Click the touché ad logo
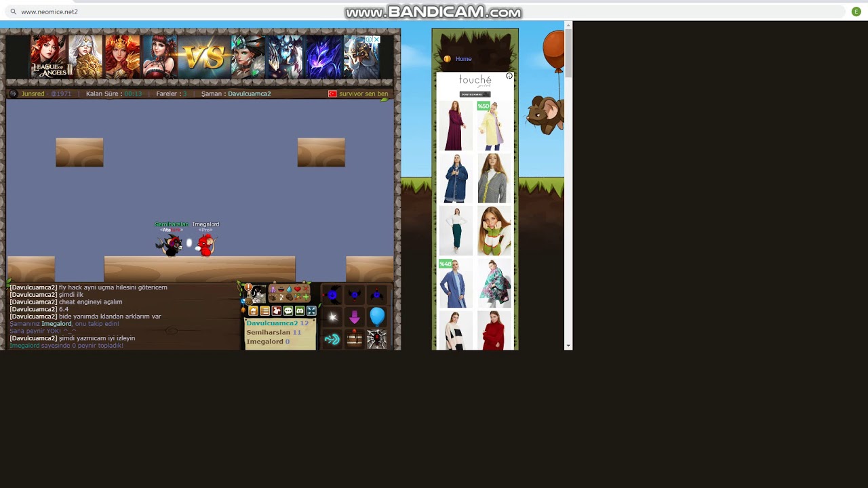 [475, 80]
